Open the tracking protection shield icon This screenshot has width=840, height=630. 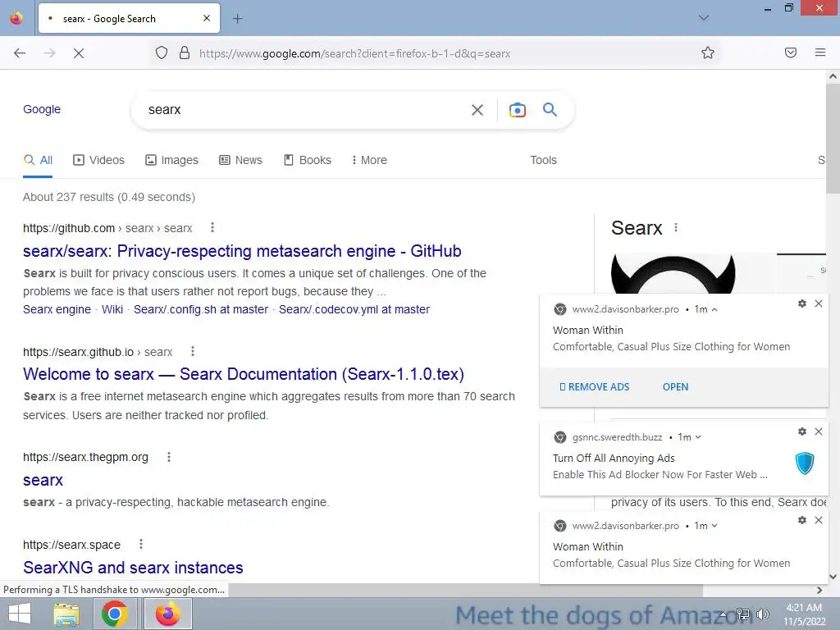point(162,52)
